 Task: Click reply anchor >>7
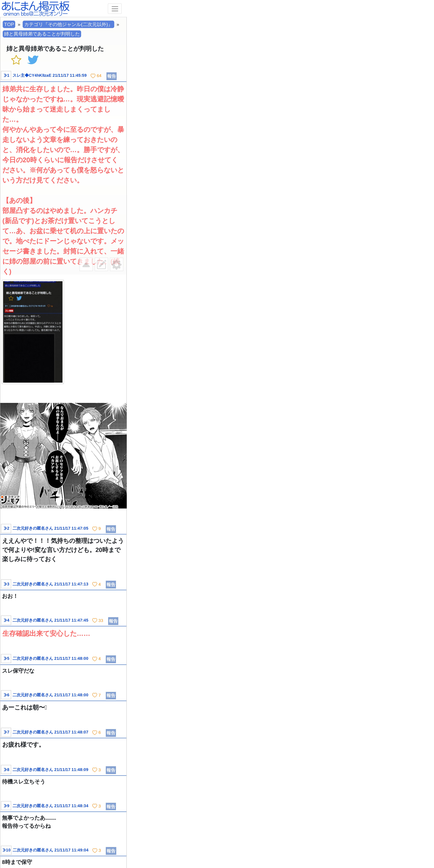pos(6,732)
